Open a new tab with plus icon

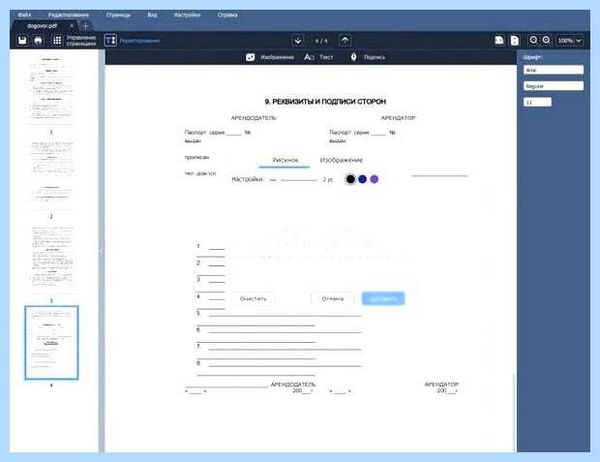click(86, 26)
